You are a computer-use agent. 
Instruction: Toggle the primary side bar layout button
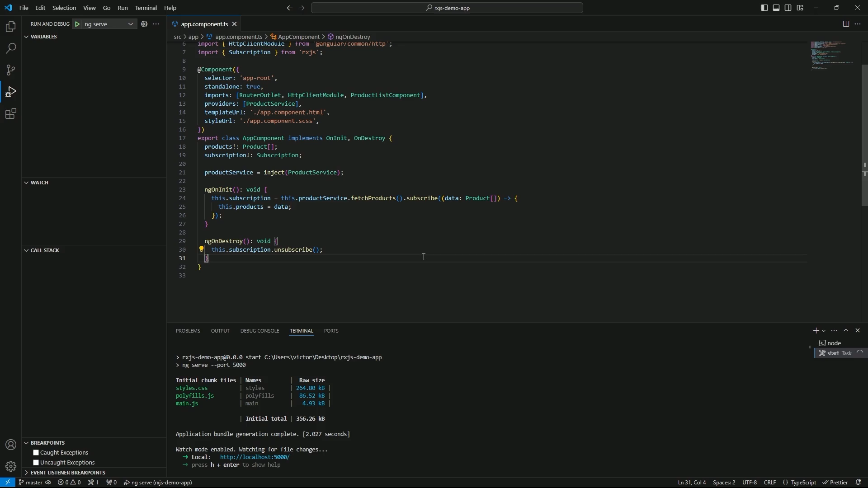tap(764, 8)
